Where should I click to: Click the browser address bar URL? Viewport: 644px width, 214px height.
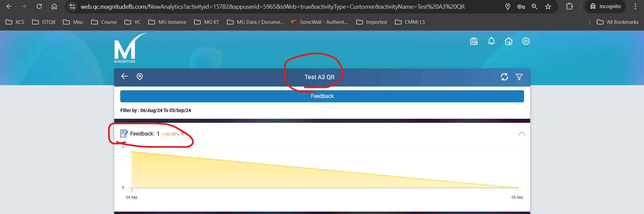[x=272, y=7]
